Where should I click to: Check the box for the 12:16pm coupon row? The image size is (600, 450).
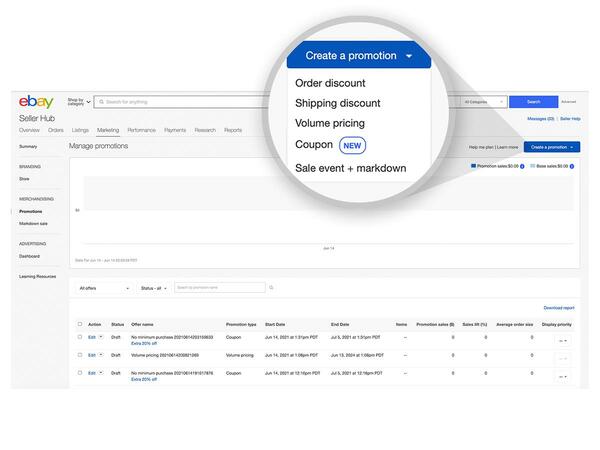(x=80, y=373)
